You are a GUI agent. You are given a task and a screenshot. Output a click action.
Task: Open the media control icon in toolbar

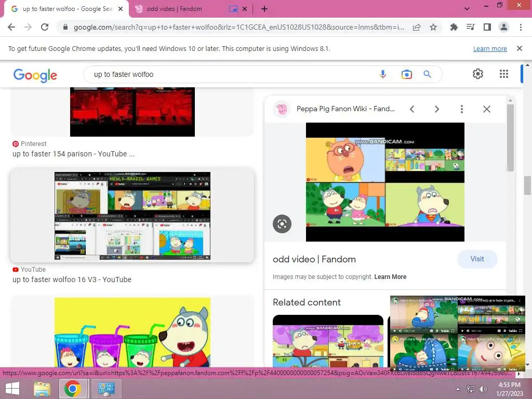point(470,27)
